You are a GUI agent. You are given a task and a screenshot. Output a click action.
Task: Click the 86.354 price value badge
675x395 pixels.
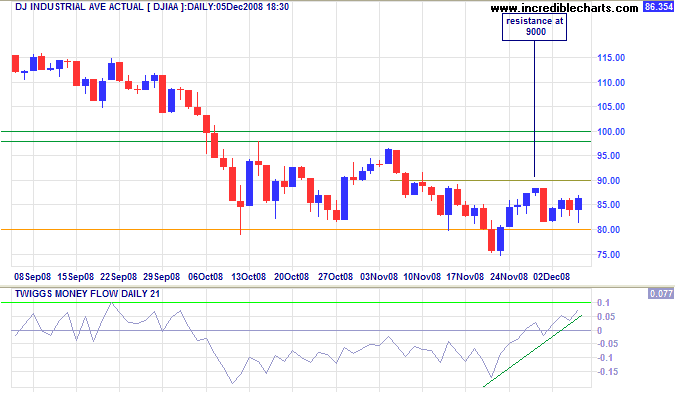(658, 6)
